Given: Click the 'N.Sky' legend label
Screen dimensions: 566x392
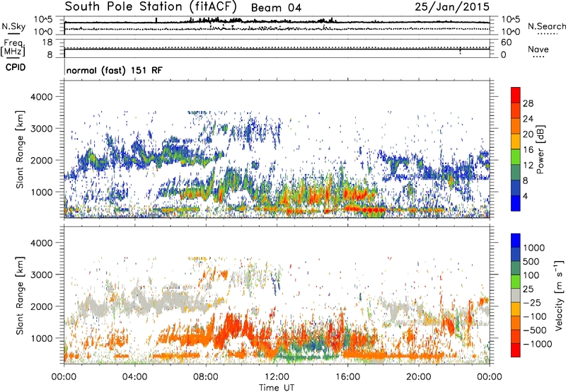Looking at the screenshot, I should pos(13,26).
